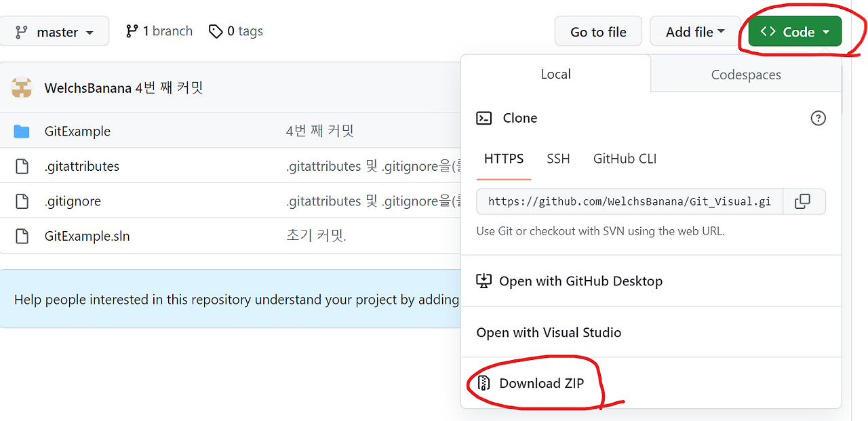Toggle the green Code dropdown button

point(795,32)
